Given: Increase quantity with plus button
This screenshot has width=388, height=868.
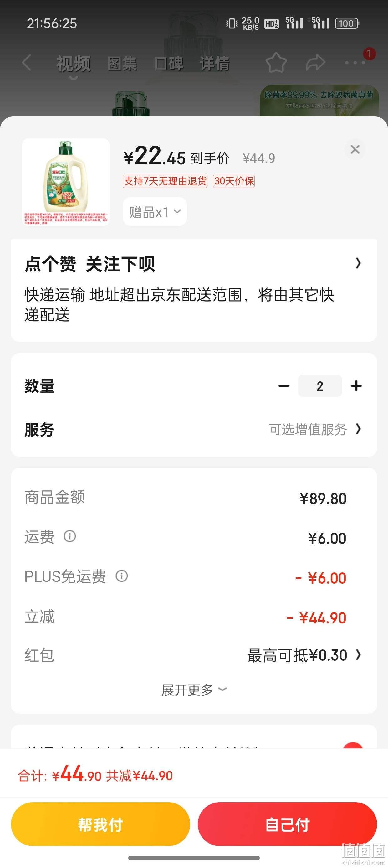Looking at the screenshot, I should pyautogui.click(x=356, y=386).
